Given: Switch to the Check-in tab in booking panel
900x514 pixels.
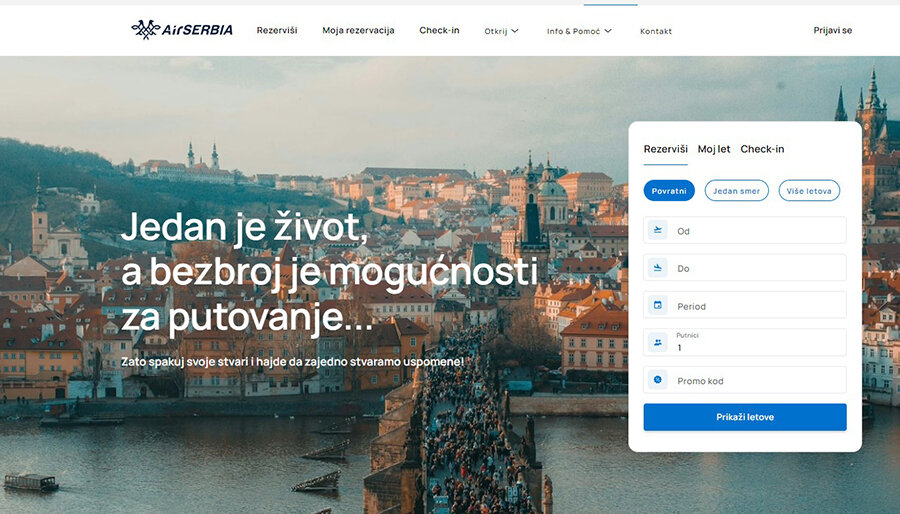Looking at the screenshot, I should (762, 149).
